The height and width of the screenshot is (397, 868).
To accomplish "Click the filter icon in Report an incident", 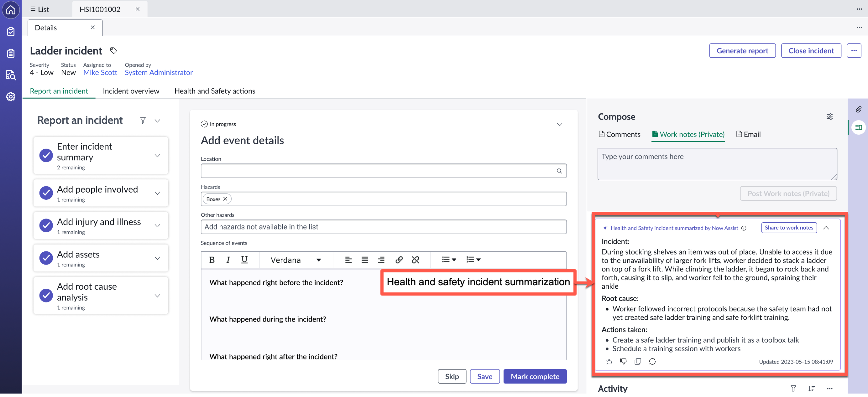I will click(143, 121).
